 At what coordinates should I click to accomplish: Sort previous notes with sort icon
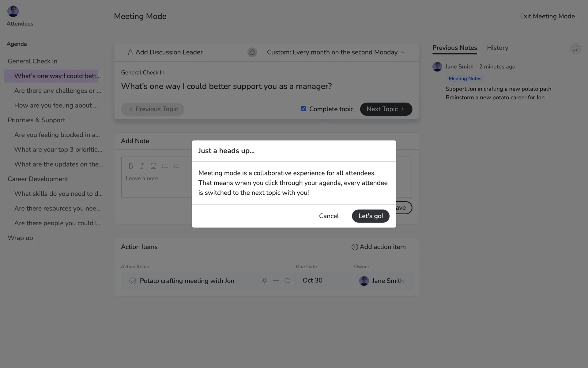pyautogui.click(x=575, y=48)
